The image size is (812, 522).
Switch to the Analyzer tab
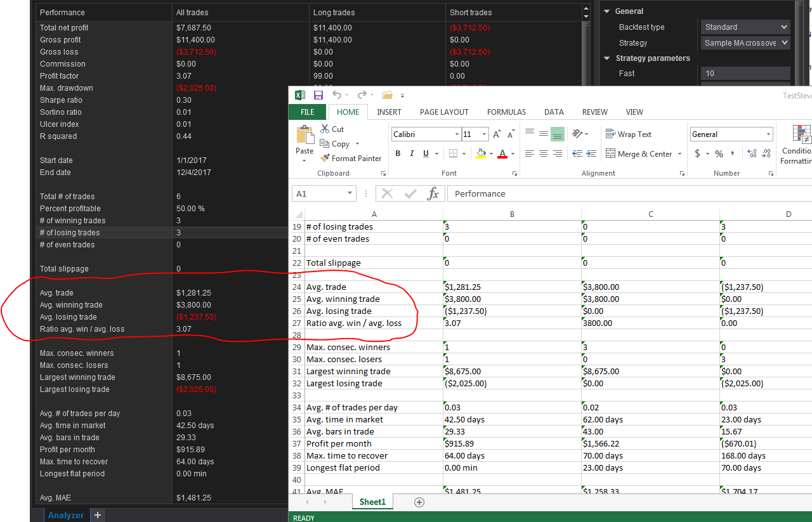[65, 515]
